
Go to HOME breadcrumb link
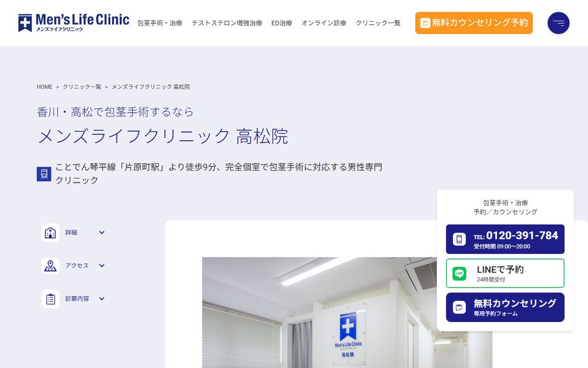click(44, 87)
